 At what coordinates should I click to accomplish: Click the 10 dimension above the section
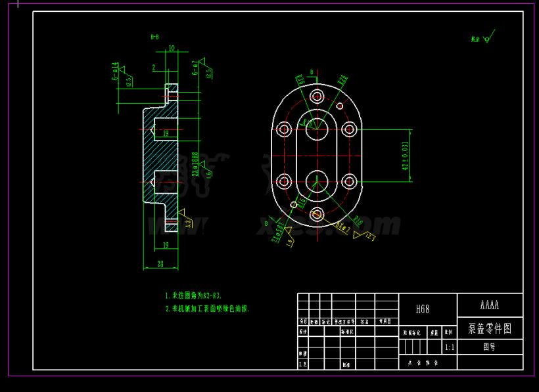tap(172, 49)
